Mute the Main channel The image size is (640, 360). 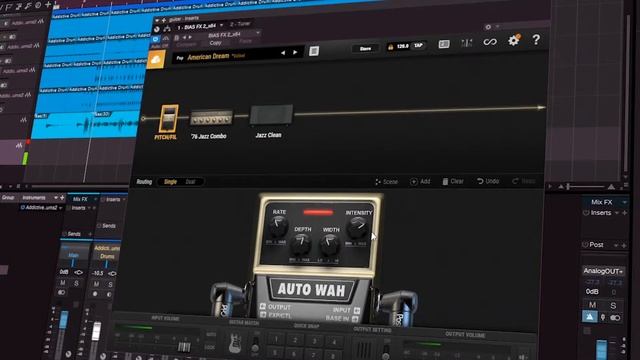(62, 283)
